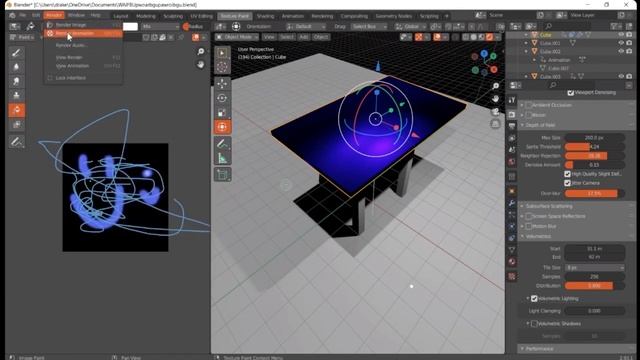Click the white brush color swatch
This screenshot has width=640, height=360.
[x=130, y=27]
